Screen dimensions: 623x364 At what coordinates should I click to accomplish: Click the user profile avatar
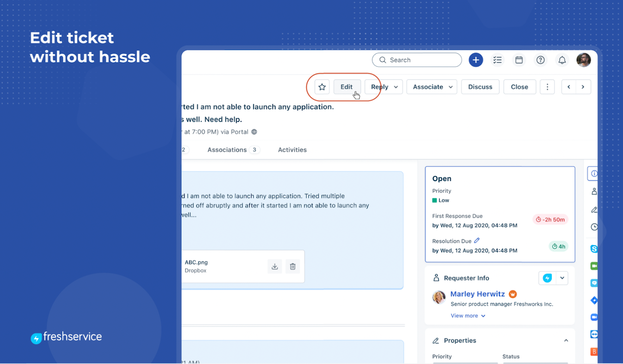tap(584, 60)
